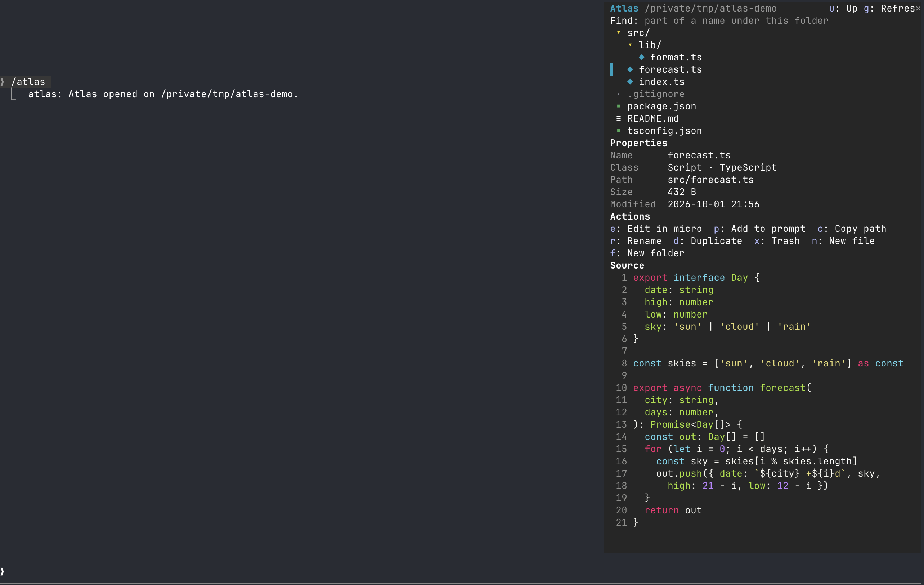Click source line 'return out'
The width and height of the screenshot is (924, 585).
[x=673, y=510]
